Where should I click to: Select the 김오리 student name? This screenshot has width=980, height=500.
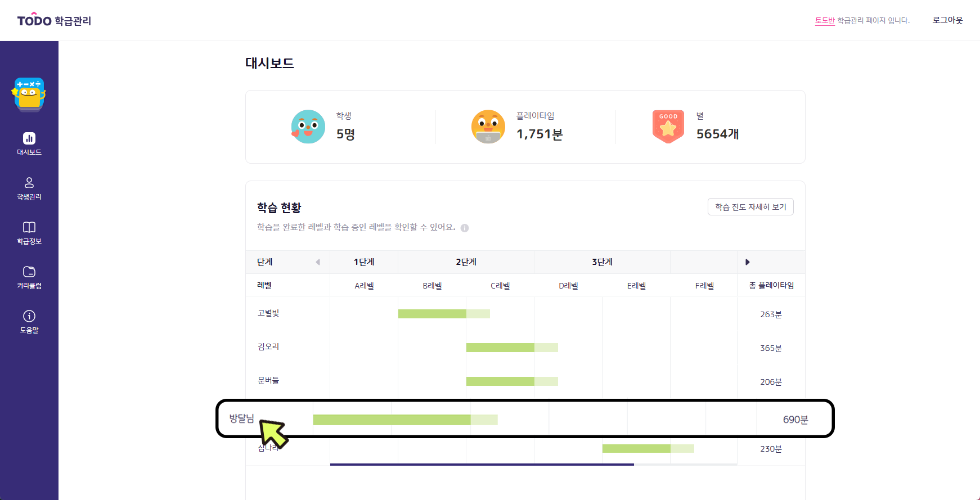[x=268, y=347]
